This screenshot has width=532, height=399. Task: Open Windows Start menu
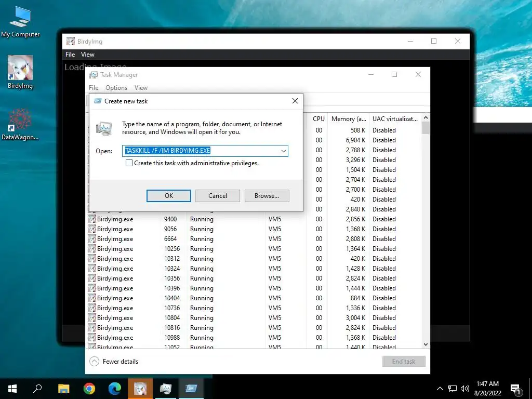12,389
